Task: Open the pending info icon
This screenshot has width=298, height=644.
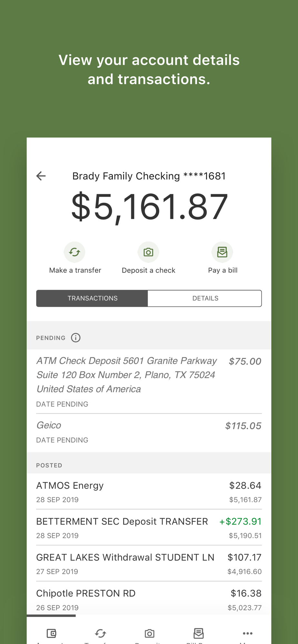Action: [76, 338]
